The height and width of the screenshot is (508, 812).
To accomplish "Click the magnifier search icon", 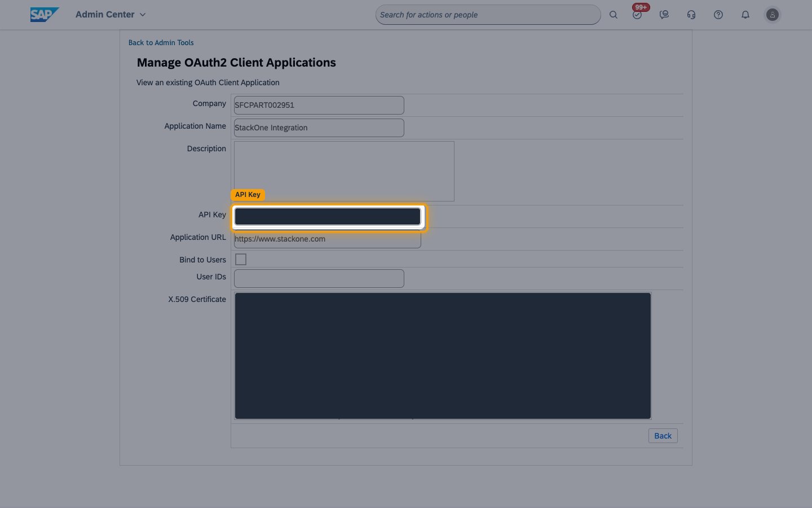I will (x=614, y=15).
